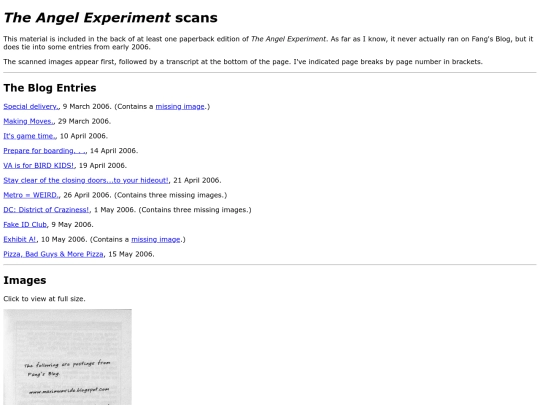This screenshot has height=405, width=540.
Task: Open 'Prepare for boarding. . .' entry
Action: point(45,151)
